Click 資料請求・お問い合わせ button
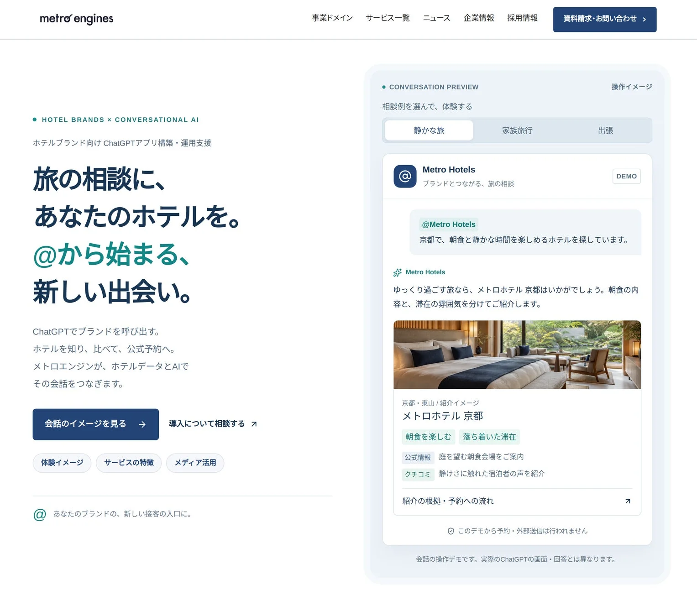 tap(605, 20)
